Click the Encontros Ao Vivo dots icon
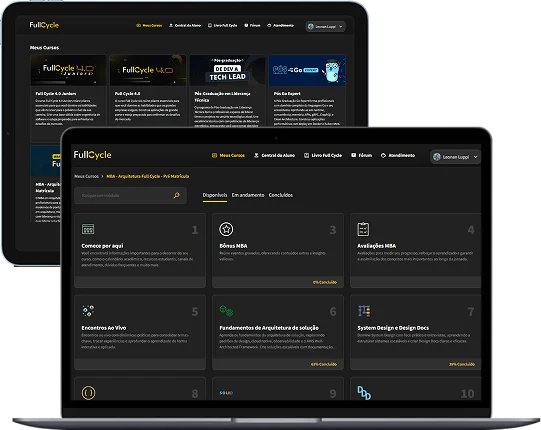The height and width of the screenshot is (430, 541). 88,311
